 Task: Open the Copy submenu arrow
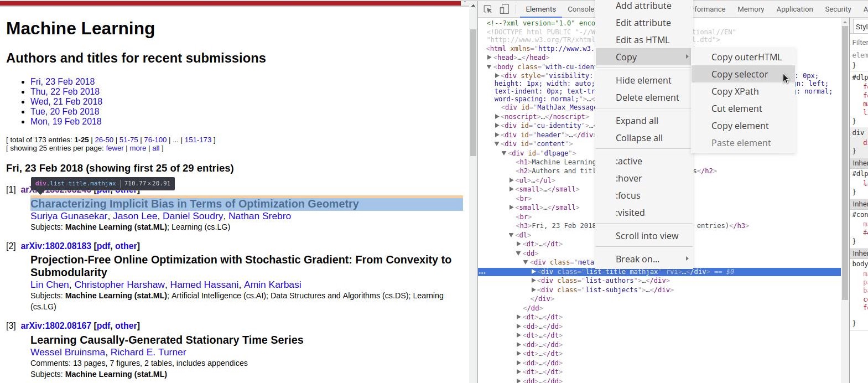[x=687, y=57]
